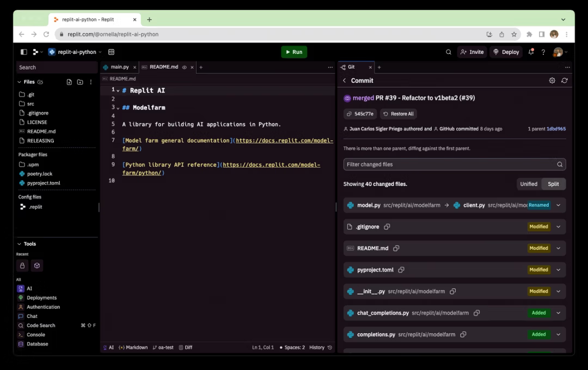Open Code Search
The image size is (588, 370).
[39, 325]
